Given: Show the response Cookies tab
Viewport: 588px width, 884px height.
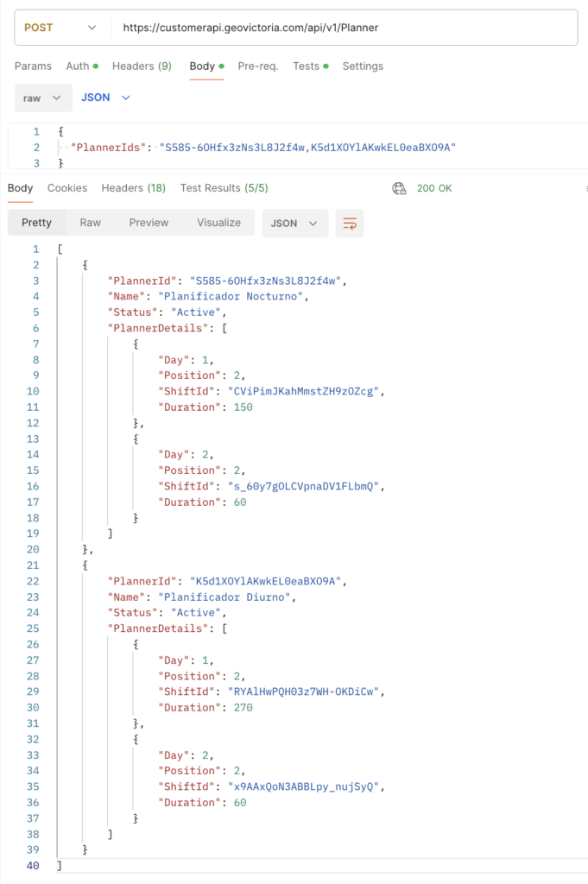Looking at the screenshot, I should coord(67,188).
